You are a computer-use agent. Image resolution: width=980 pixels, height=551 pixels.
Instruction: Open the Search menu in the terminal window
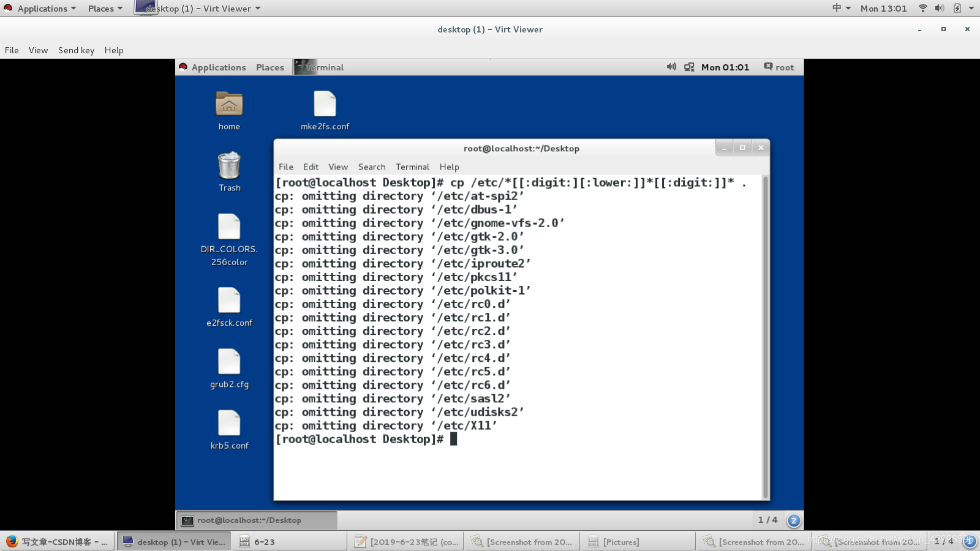point(371,167)
